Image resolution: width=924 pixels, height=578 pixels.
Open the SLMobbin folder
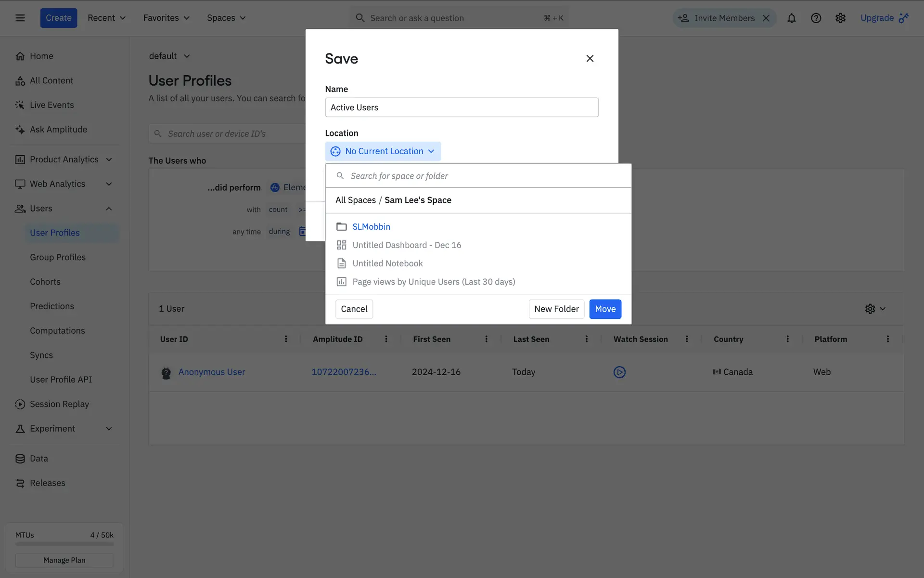371,226
